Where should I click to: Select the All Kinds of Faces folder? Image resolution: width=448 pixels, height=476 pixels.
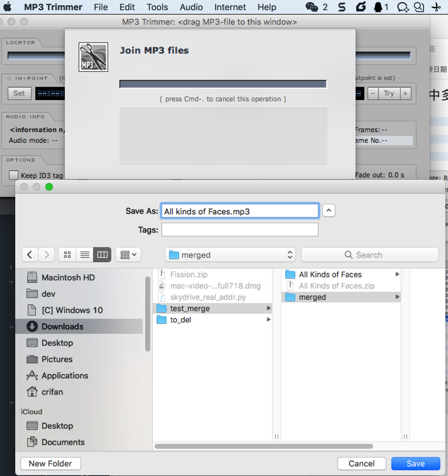coord(341,274)
